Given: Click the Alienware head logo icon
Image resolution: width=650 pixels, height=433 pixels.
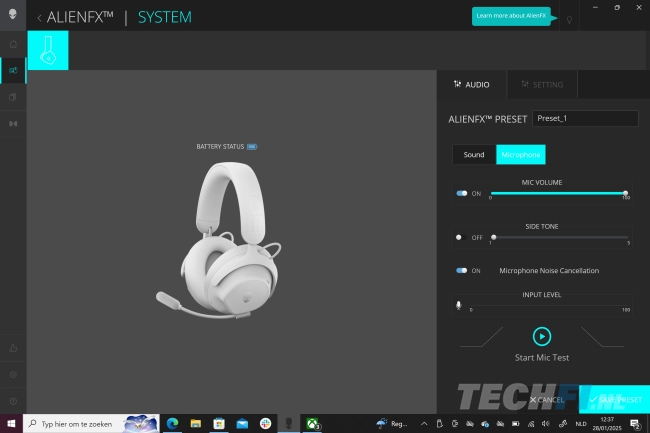Looking at the screenshot, I should pos(13,14).
